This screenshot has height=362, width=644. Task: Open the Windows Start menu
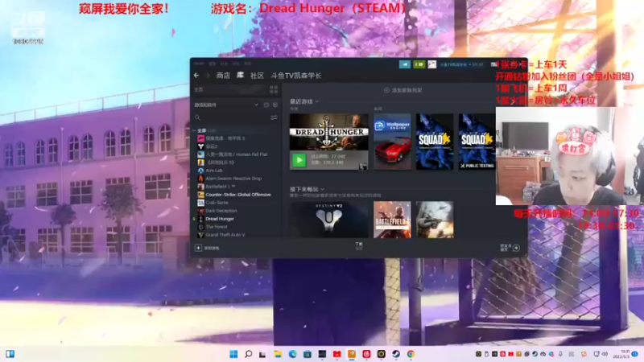point(233,354)
